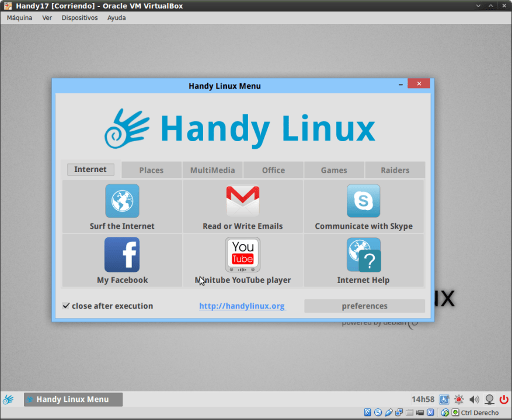Open My Facebook
Screen dimensions: 512x420
[x=121, y=254]
